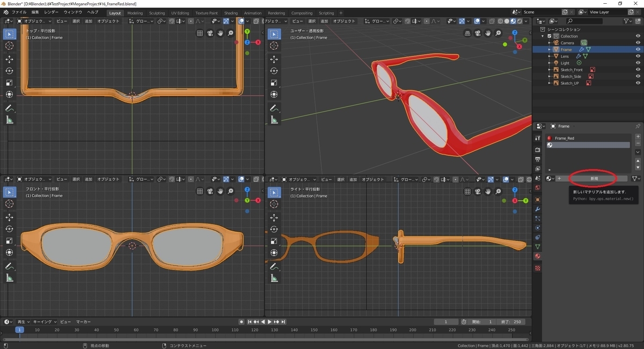Open the material browse dropdown

[550, 178]
